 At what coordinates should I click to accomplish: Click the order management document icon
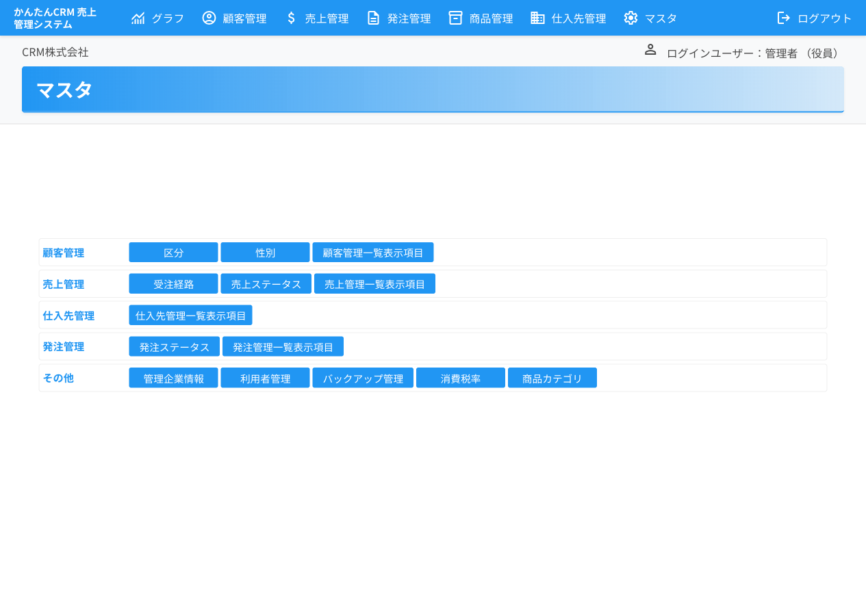pos(373,18)
